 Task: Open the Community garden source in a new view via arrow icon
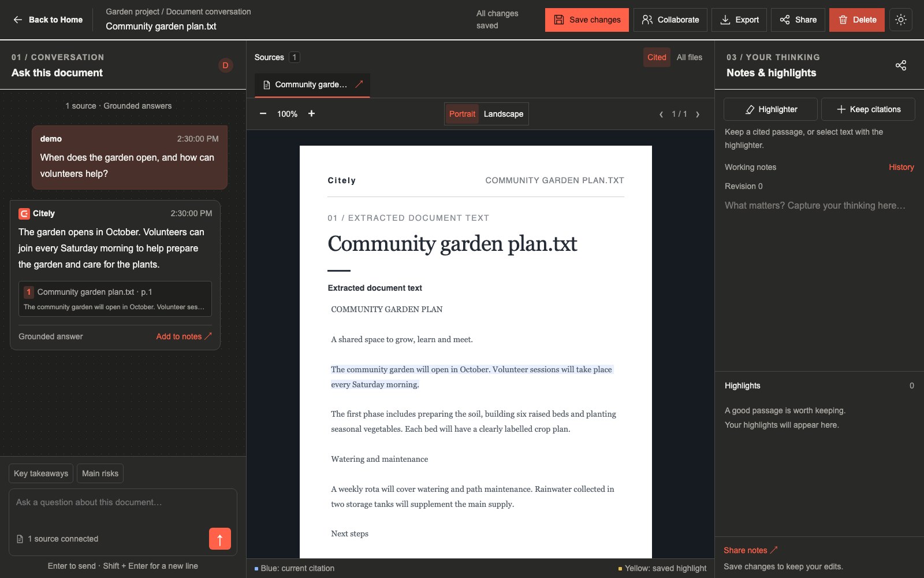click(x=359, y=84)
